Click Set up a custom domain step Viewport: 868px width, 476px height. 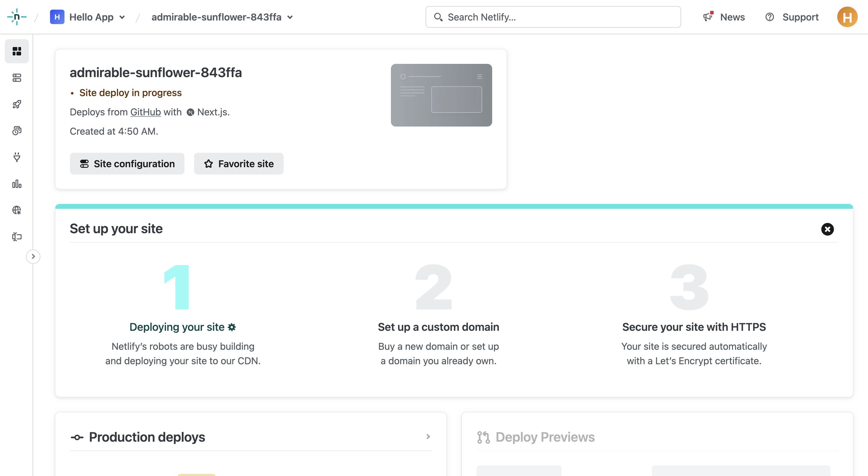(438, 327)
